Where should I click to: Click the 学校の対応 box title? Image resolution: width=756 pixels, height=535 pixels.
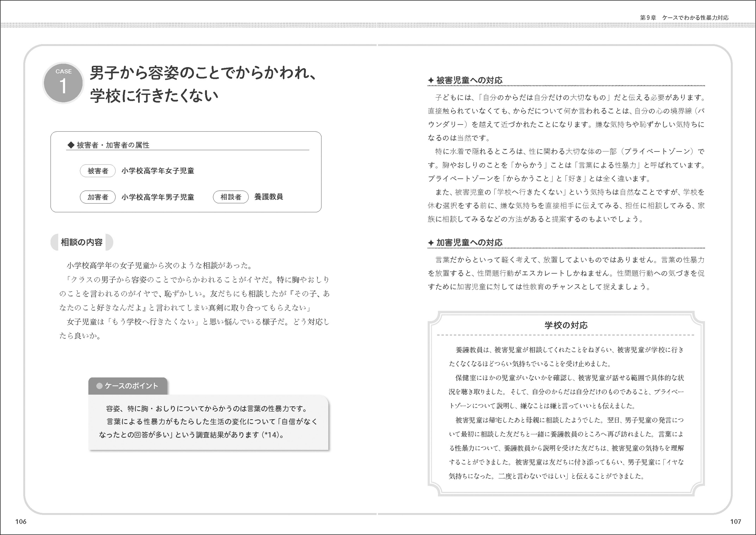pyautogui.click(x=566, y=325)
